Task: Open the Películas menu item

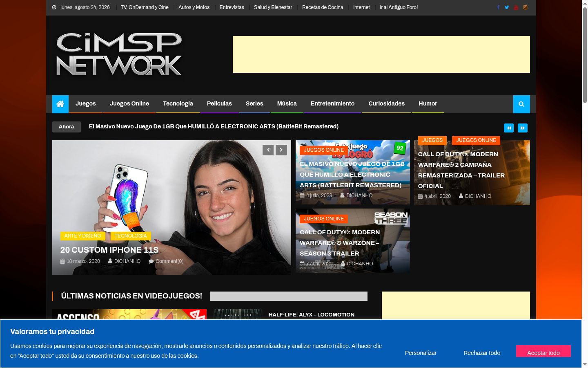Action: (x=219, y=104)
